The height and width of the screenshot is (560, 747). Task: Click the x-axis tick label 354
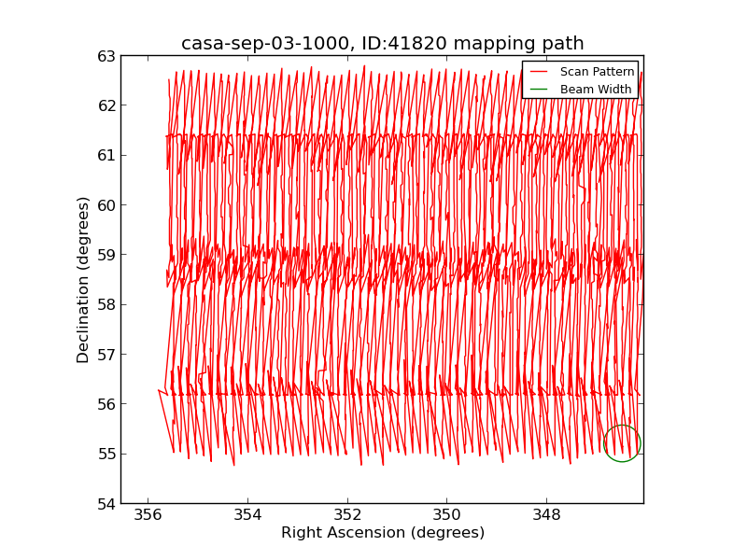click(x=247, y=515)
